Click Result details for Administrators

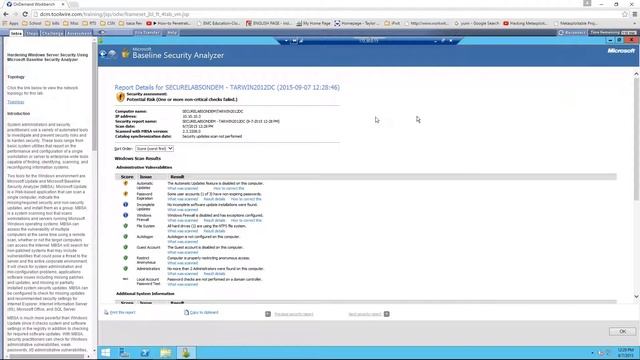pos(214,274)
